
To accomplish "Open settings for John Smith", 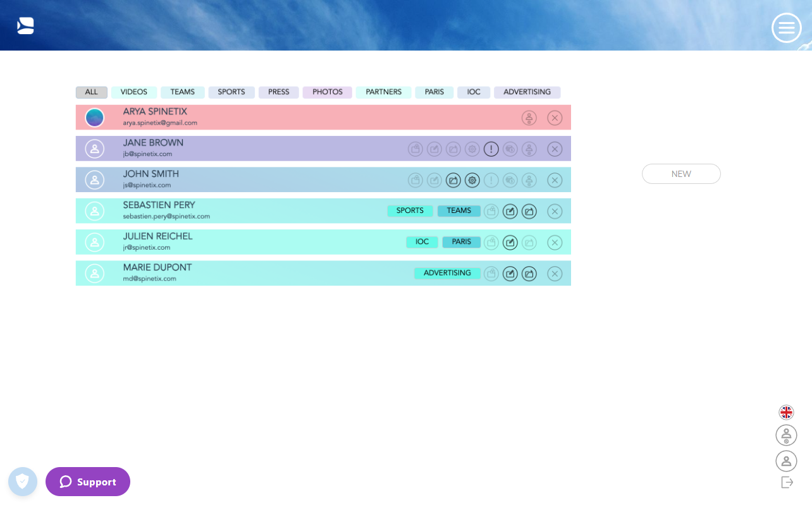I will click(x=472, y=180).
